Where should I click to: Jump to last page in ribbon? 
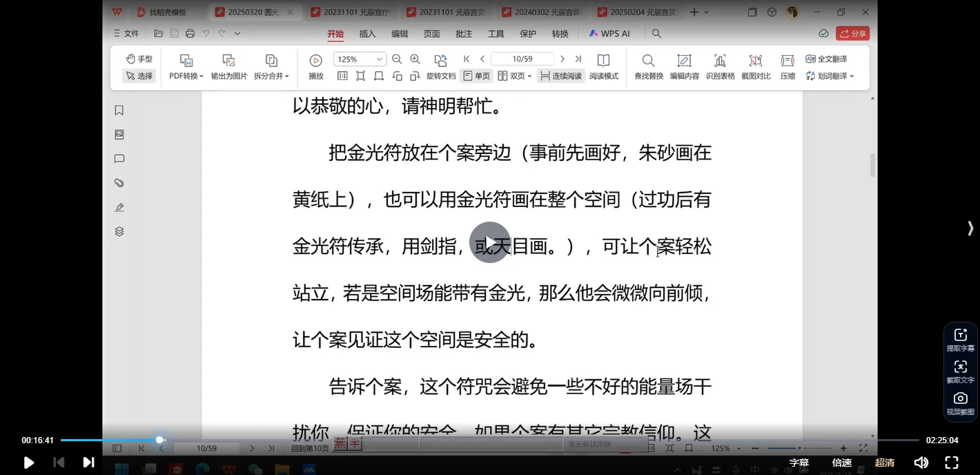pos(578,59)
